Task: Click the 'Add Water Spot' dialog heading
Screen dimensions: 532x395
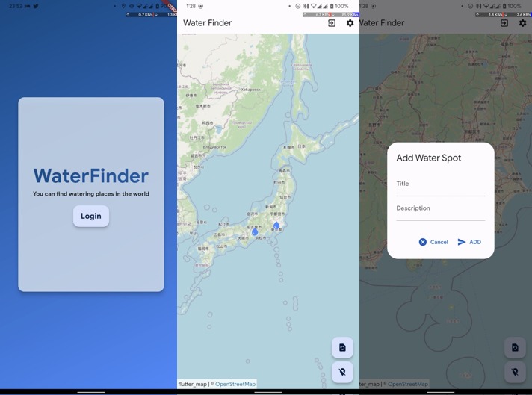Action: tap(429, 158)
